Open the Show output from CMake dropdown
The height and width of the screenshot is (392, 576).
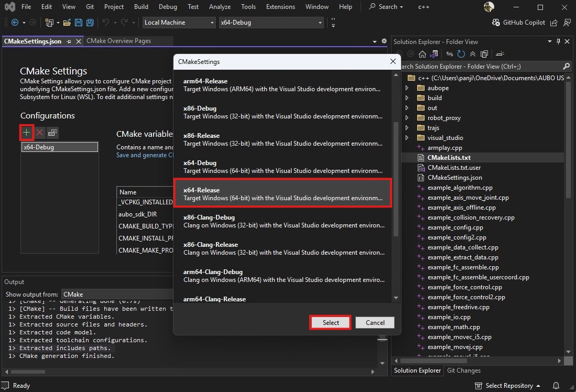click(117, 295)
